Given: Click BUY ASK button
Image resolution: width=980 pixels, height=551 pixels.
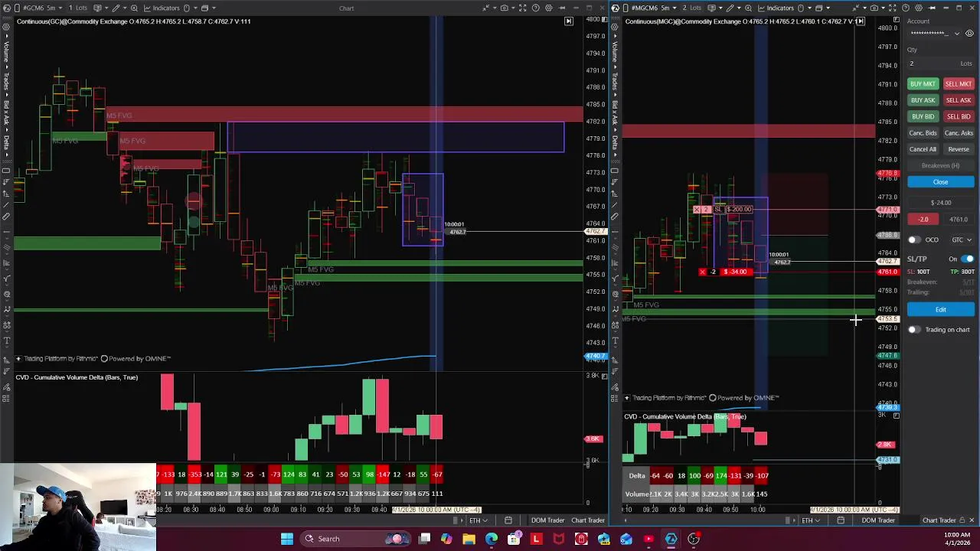Looking at the screenshot, I should pos(923,100).
